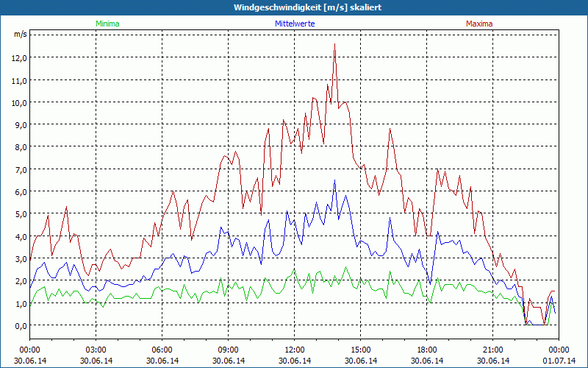Click the Windgeschwindigkeit chart title bar
Viewport: 588px width, 368px height.
tap(294, 7)
